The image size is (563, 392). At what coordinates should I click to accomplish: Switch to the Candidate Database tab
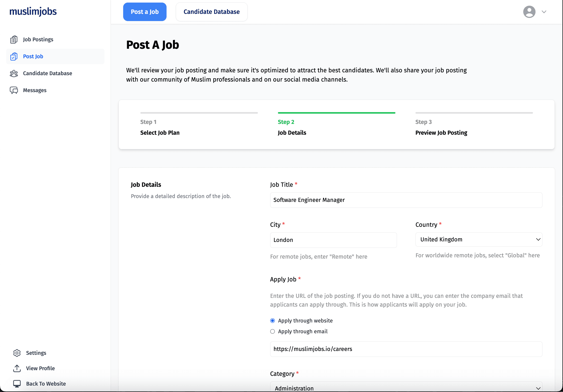tap(211, 12)
